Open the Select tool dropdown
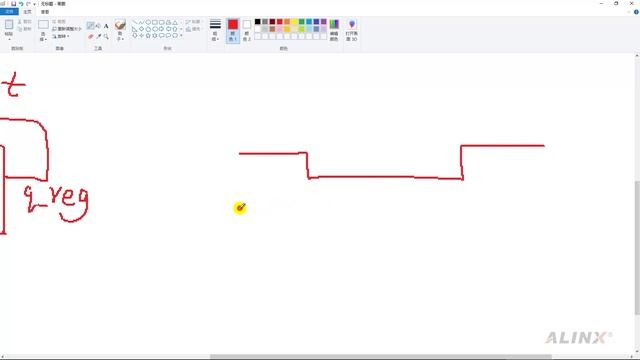Viewport: 640px width, 360px height. 43,37
